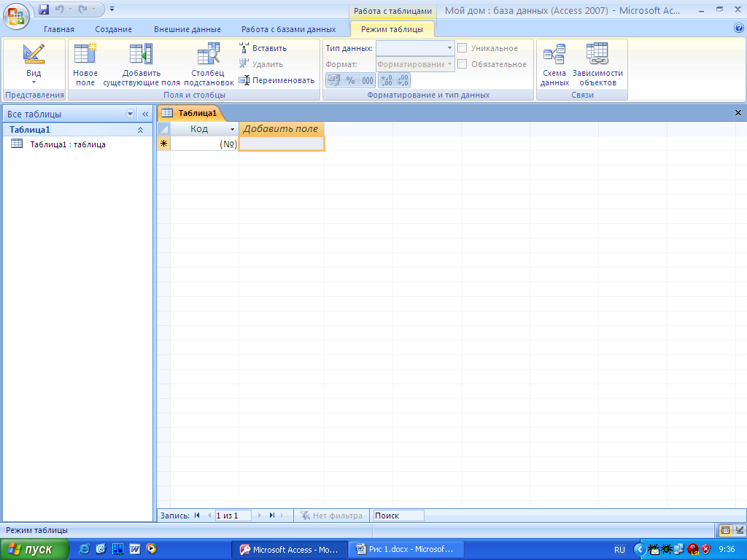Image resolution: width=747 pixels, height=560 pixels.
Task: Click Переименовать to rename field
Action: (276, 80)
